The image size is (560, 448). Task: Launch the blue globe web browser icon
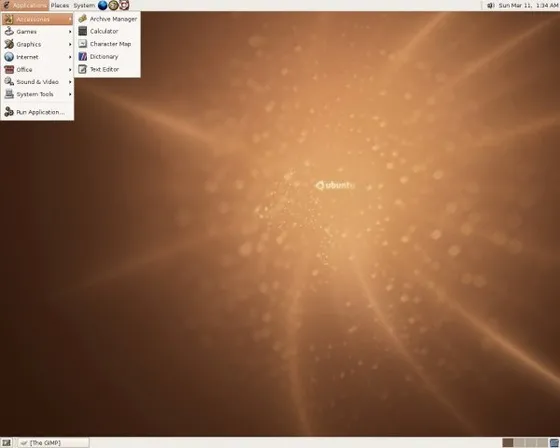[x=102, y=5]
